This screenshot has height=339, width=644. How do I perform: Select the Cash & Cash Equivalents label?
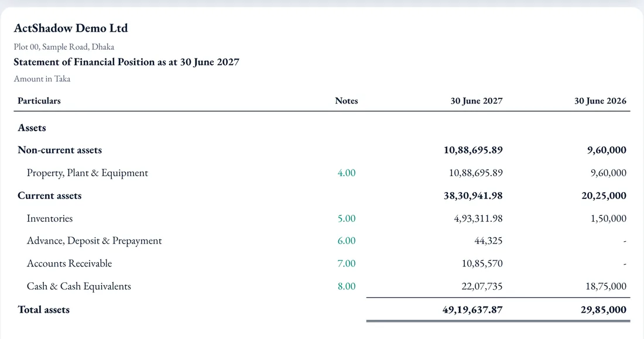(x=79, y=286)
